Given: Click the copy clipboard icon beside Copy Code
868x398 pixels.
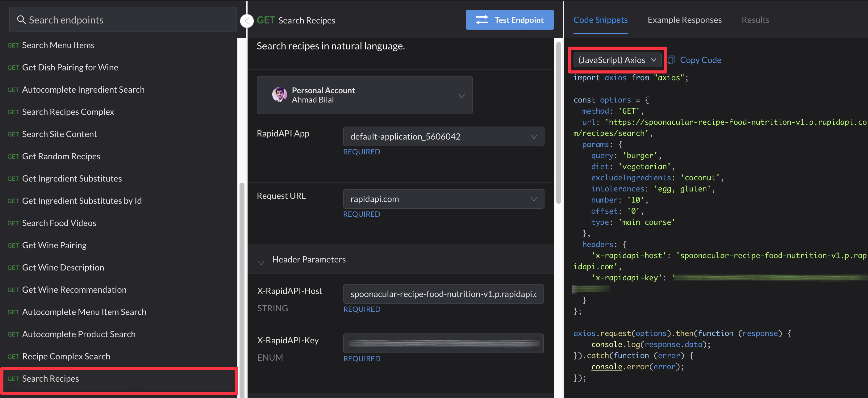Looking at the screenshot, I should point(671,60).
